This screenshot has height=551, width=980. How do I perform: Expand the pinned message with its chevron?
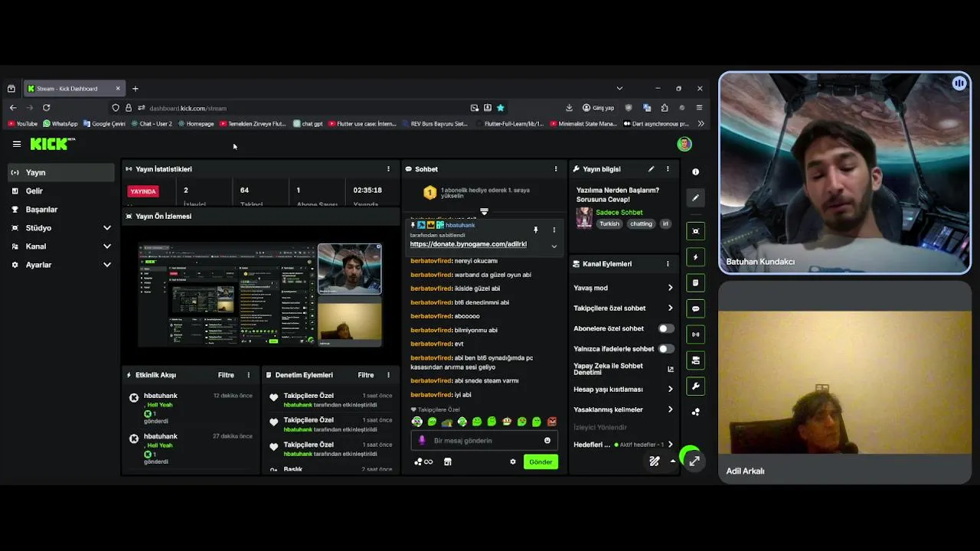[554, 246]
